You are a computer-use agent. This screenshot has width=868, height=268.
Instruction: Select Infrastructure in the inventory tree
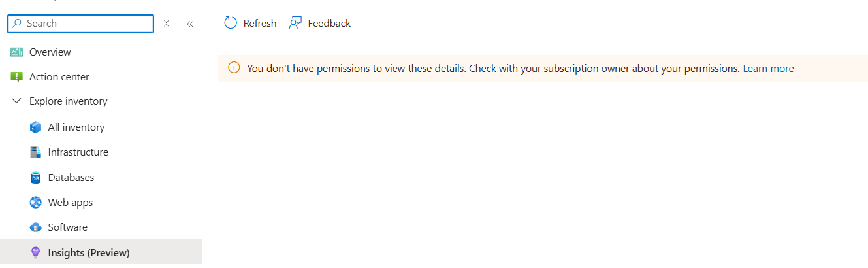pos(78,152)
